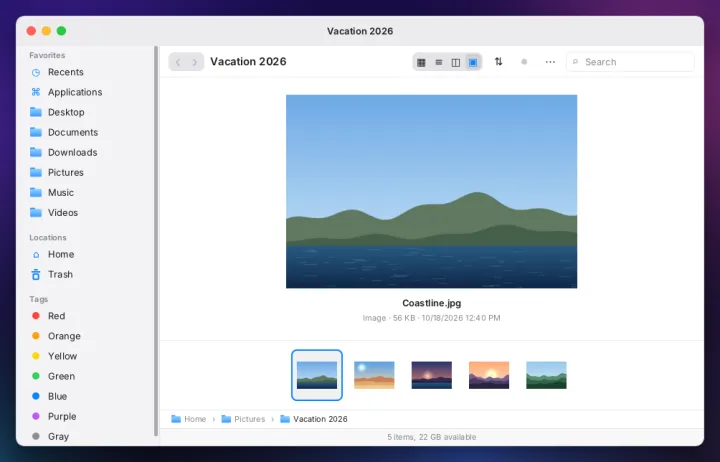Click the Pictures folder icon in path bar
This screenshot has height=462, width=720.
pyautogui.click(x=226, y=419)
